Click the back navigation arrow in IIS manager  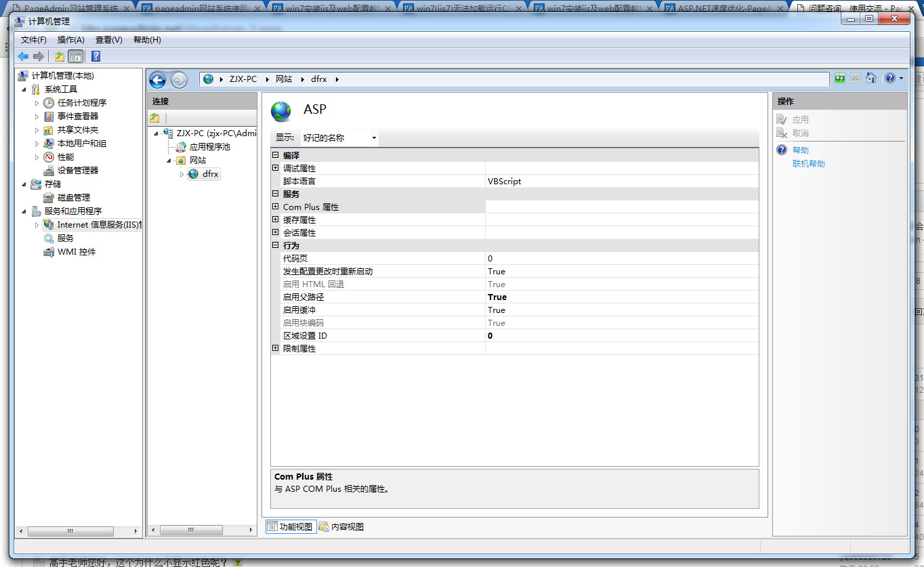[x=158, y=81]
